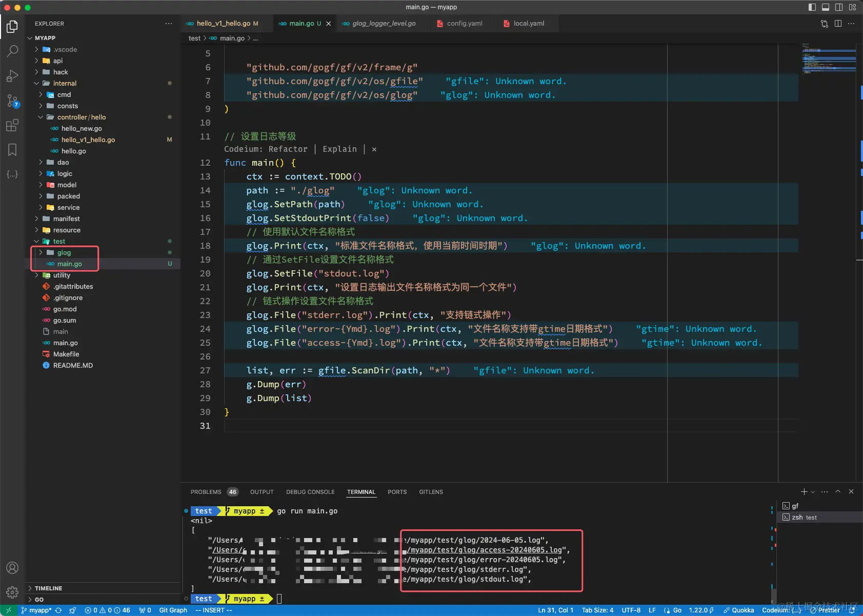Open go.mod in the explorer

(65, 309)
